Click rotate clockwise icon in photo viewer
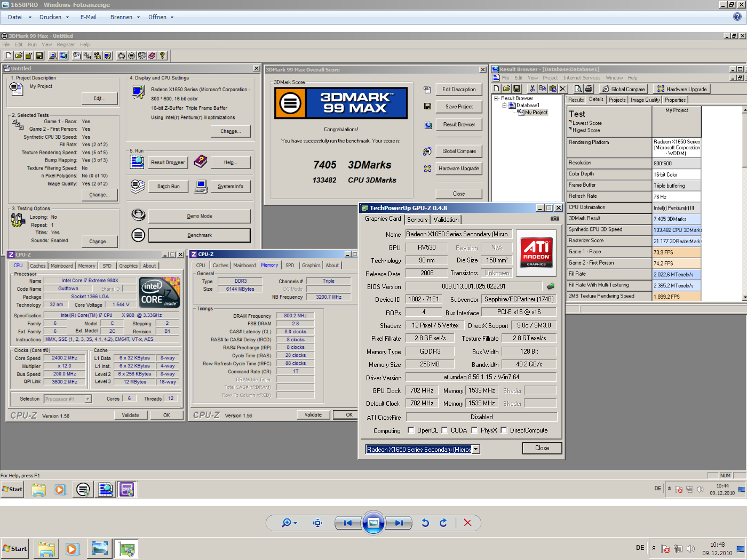Screen dimensions: 747x560 tap(443, 523)
